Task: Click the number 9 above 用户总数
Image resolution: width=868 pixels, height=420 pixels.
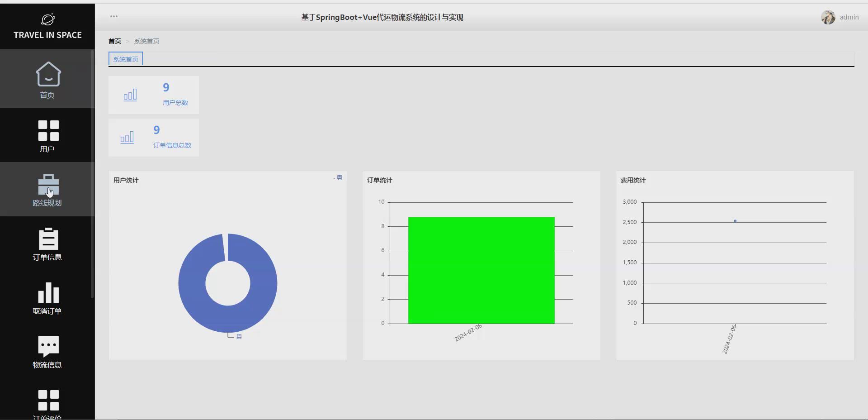Action: (166, 87)
